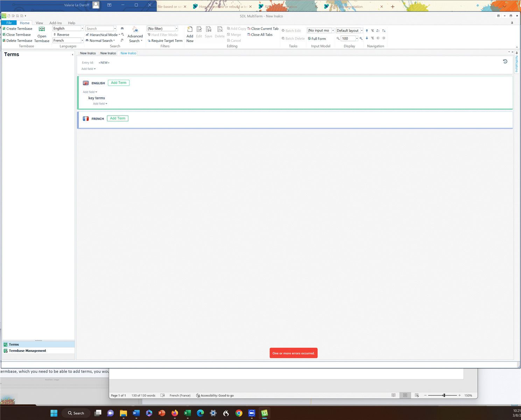
Task: Click the zoom out magnifier in Display group
Action: coord(338,38)
